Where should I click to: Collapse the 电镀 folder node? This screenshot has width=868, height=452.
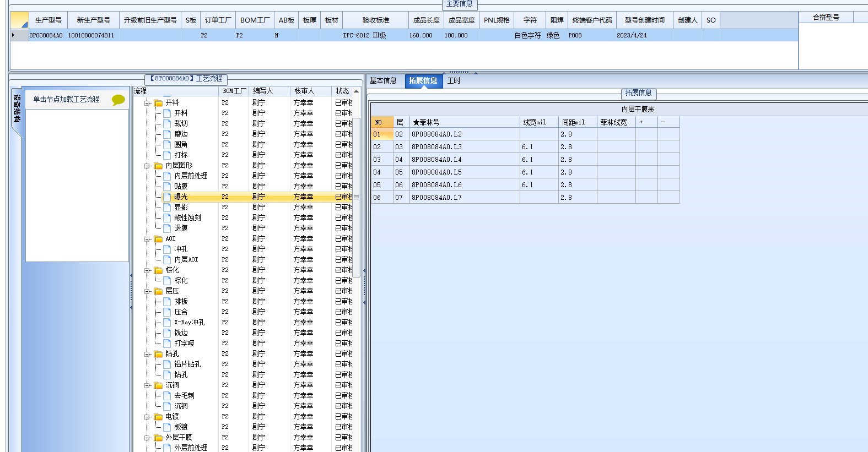pos(147,417)
